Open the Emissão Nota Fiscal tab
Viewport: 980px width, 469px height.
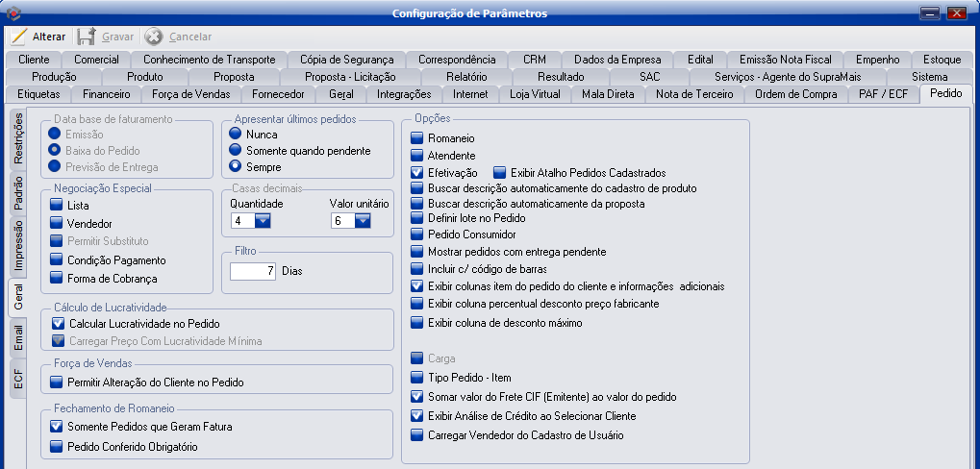point(785,60)
